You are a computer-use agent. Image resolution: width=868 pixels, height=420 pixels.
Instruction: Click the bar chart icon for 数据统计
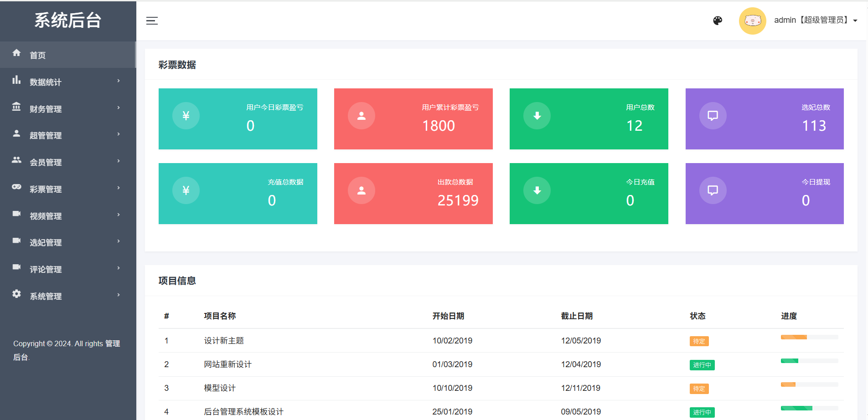[17, 80]
